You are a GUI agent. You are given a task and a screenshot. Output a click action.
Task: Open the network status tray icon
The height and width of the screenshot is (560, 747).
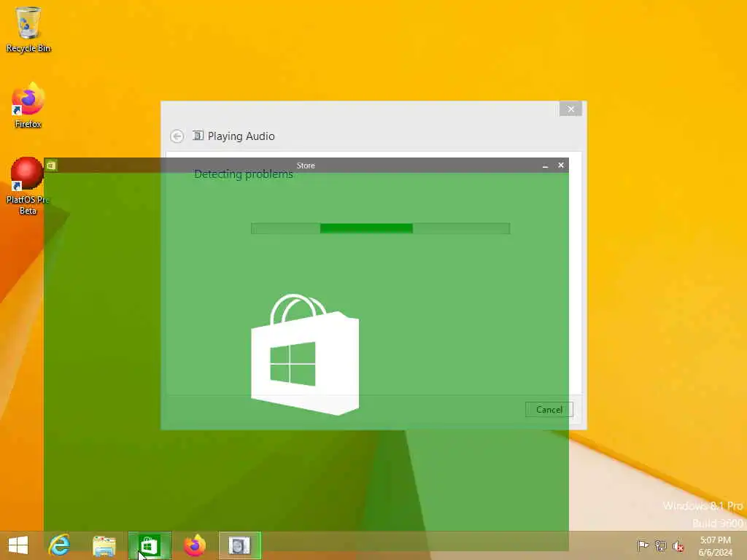click(660, 545)
